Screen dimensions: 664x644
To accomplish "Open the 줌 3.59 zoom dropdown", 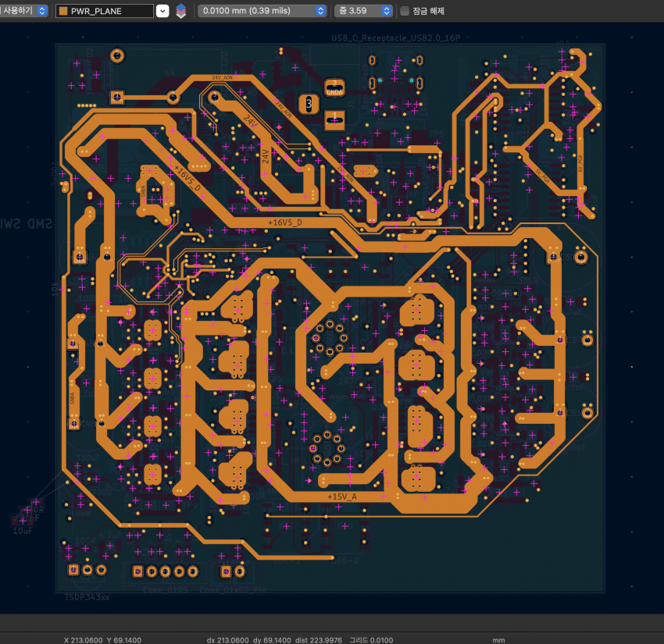I will click(363, 11).
